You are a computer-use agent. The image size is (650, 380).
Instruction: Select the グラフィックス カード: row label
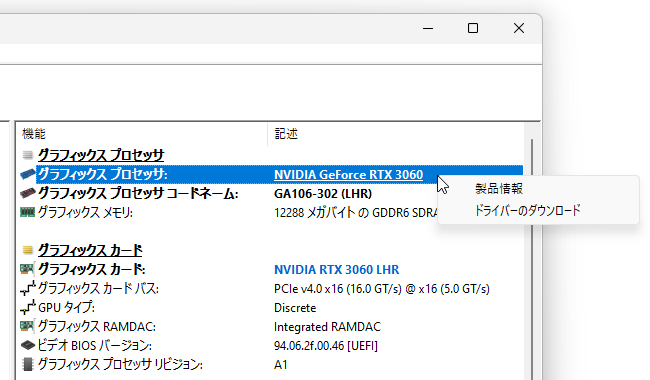point(92,269)
